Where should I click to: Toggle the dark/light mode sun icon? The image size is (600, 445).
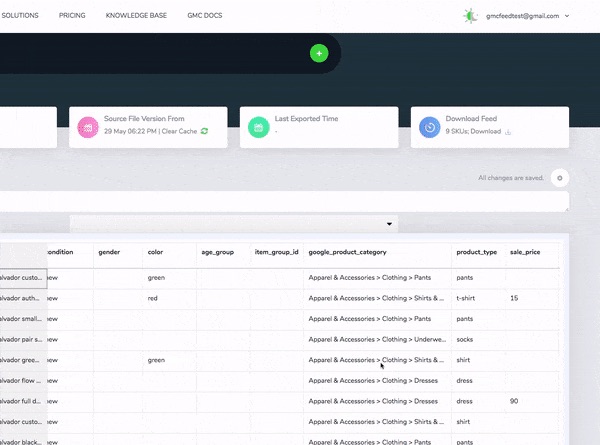point(471,16)
